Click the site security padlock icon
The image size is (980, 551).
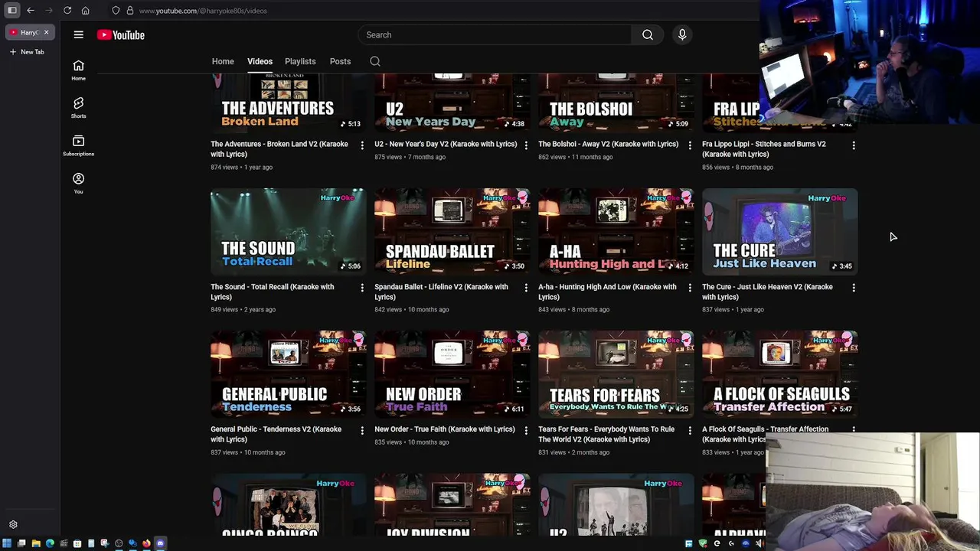[x=129, y=11]
